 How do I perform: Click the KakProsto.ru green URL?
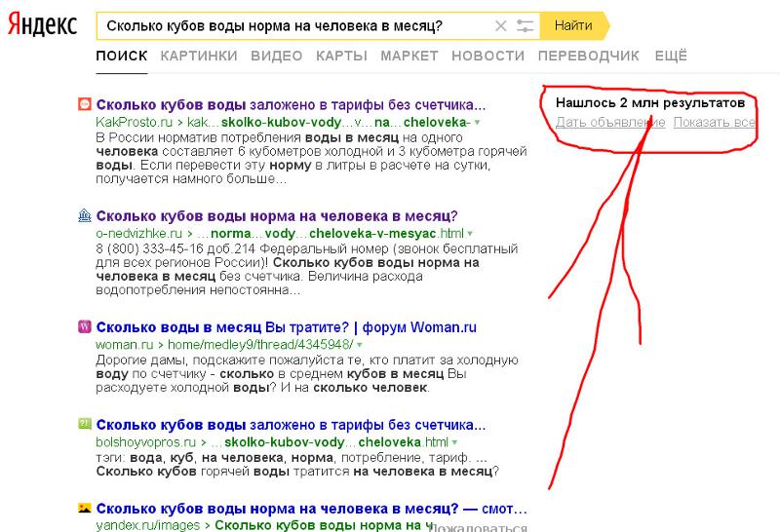283,123
